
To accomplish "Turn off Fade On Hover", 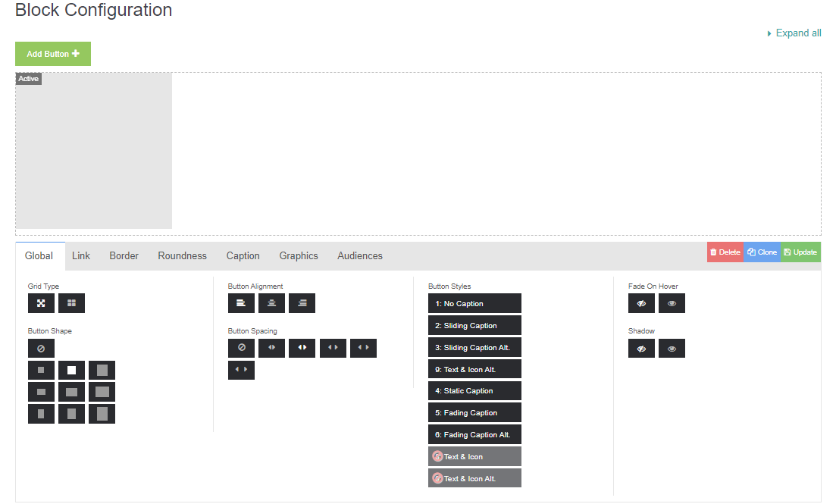I will [641, 302].
